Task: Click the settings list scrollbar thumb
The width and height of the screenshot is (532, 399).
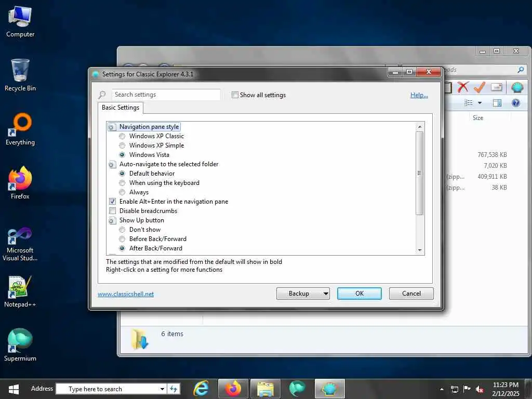Action: point(420,173)
